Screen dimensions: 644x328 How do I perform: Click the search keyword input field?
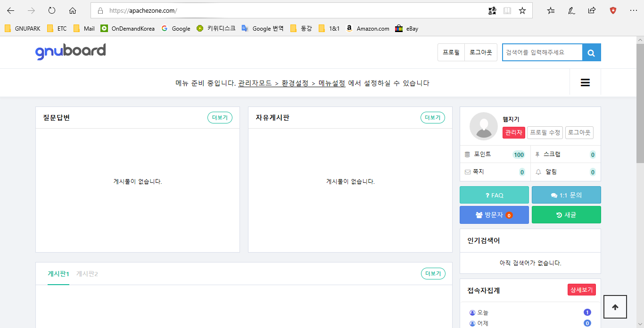click(542, 52)
